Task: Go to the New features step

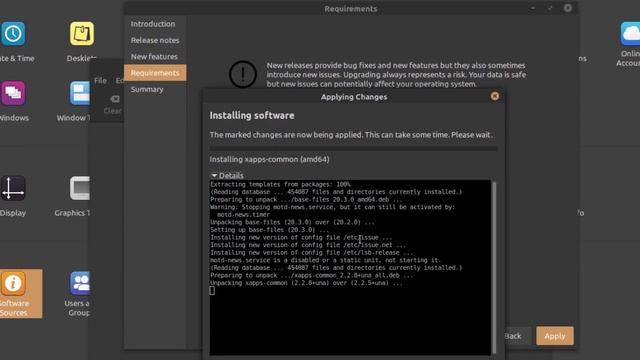Action: click(x=154, y=57)
